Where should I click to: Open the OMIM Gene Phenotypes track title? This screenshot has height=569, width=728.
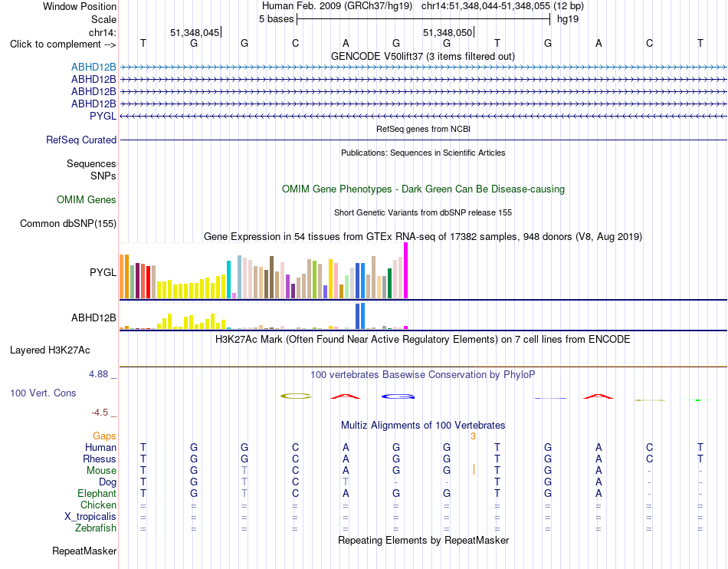pyautogui.click(x=423, y=189)
